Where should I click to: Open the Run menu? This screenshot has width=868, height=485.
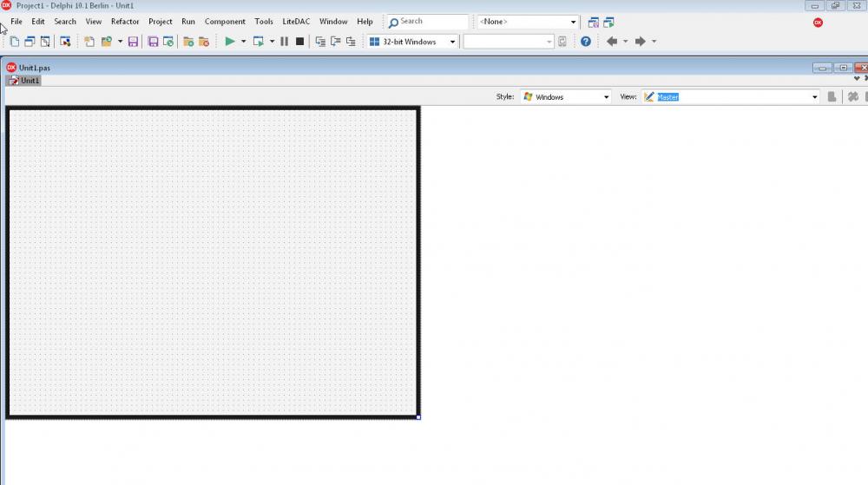(188, 22)
